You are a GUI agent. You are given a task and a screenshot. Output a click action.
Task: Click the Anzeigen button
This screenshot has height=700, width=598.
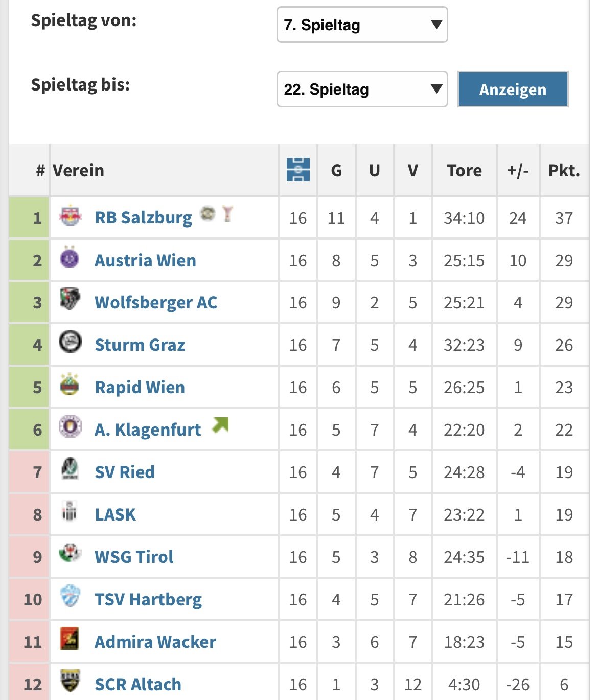click(x=513, y=89)
